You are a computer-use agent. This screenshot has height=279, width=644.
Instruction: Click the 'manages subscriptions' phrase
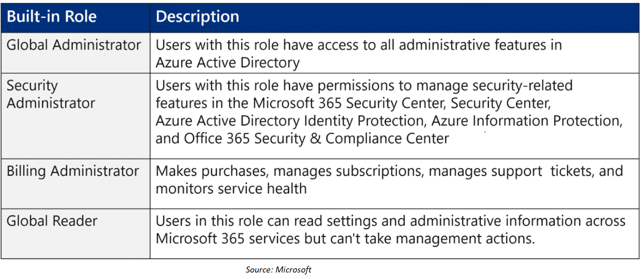[346, 171]
